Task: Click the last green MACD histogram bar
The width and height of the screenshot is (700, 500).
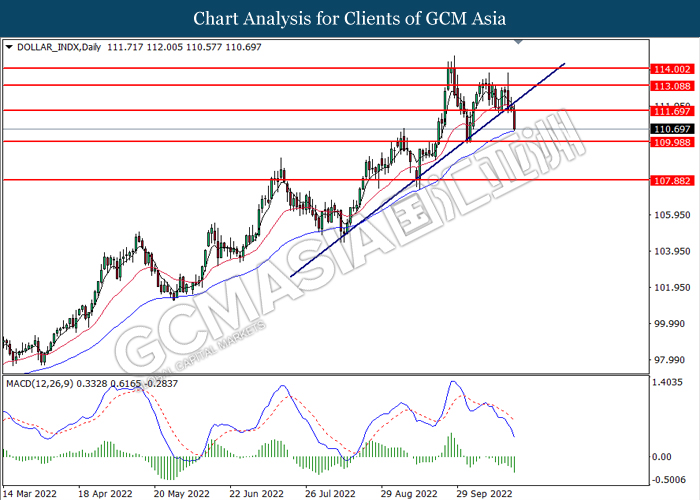Action: (x=514, y=464)
